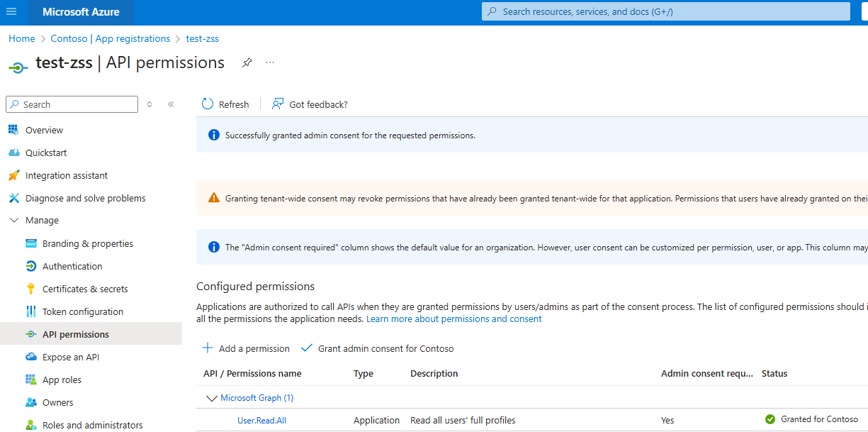Click the Refresh button label
Viewport: 868px width, 432px height.
click(x=234, y=104)
